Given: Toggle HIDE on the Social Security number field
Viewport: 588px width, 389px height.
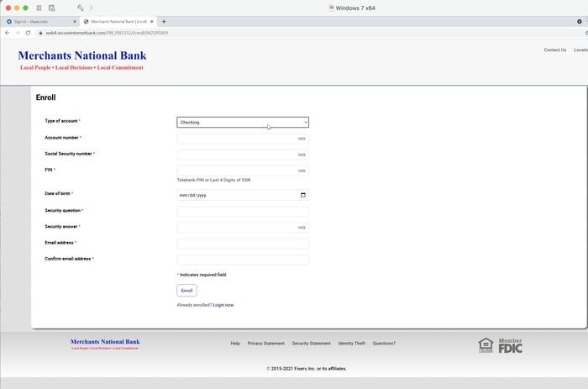Looking at the screenshot, I should click(x=302, y=155).
